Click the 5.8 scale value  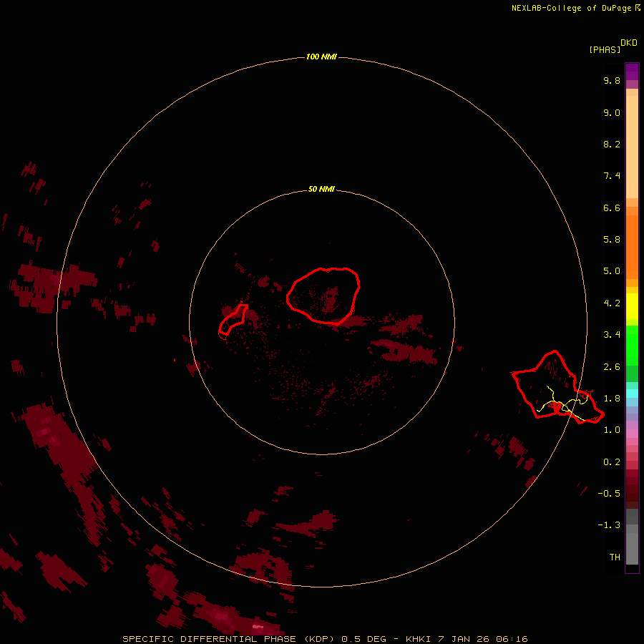point(612,240)
